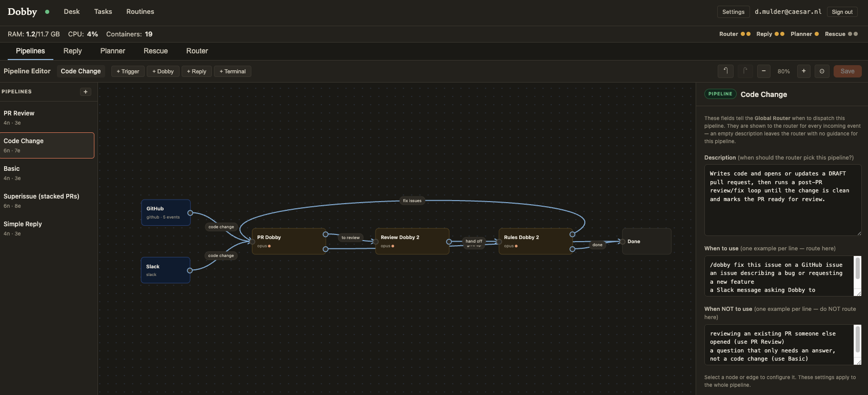Add a Reply node

(x=196, y=71)
